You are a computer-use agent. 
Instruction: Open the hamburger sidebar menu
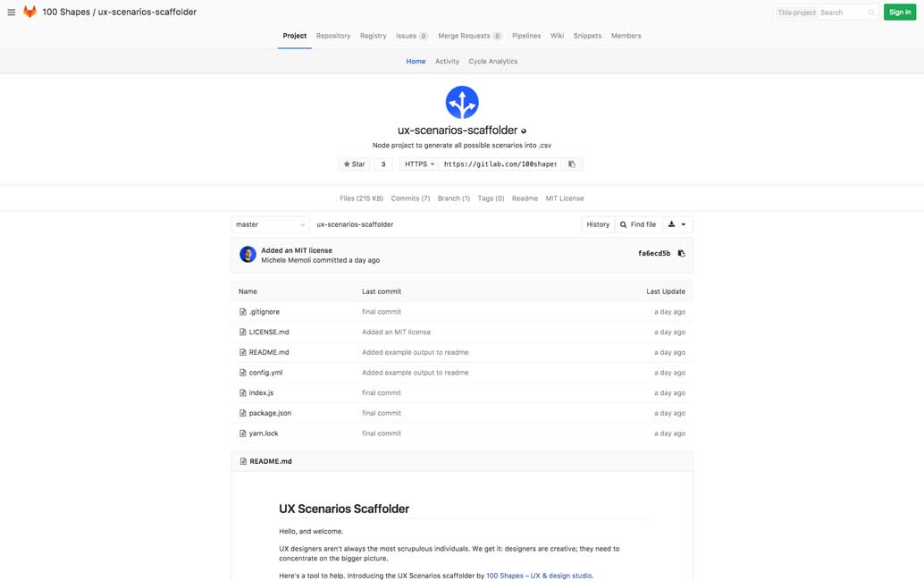12,13
